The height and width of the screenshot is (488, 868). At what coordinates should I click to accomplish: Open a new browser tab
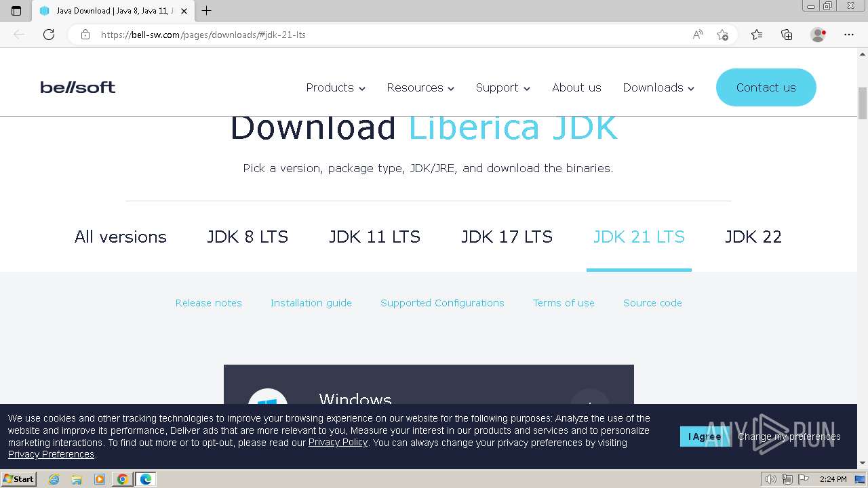click(207, 11)
